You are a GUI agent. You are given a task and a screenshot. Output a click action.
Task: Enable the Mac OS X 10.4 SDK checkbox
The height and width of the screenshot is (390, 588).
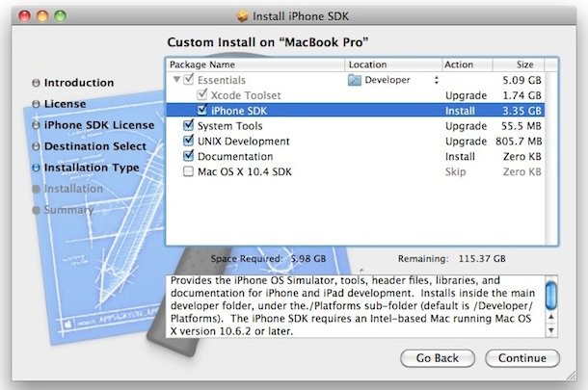pyautogui.click(x=188, y=171)
